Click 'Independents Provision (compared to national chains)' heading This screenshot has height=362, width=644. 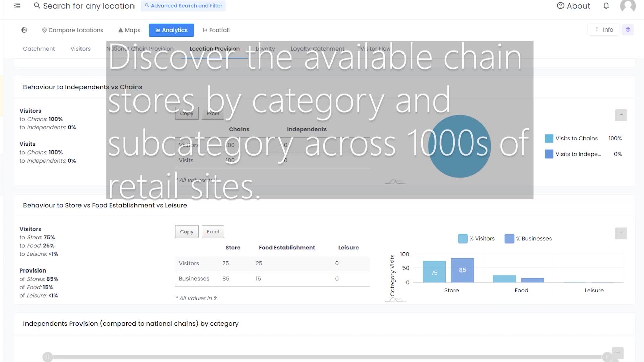tap(131, 324)
